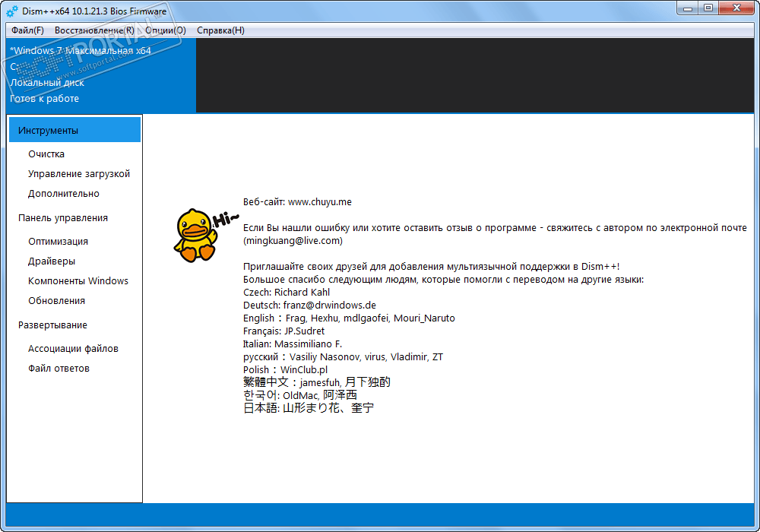Click the 日本語 translators line
This screenshot has width=760, height=532.
309,408
